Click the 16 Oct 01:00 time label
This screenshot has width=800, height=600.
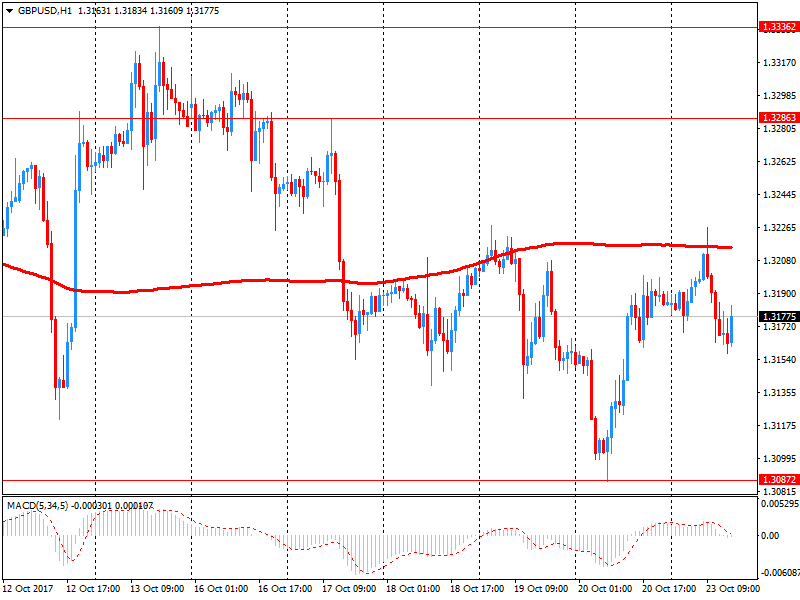[x=221, y=589]
